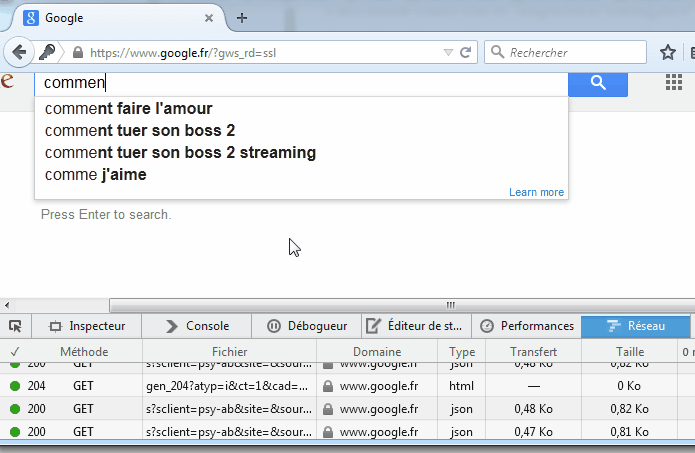Click the blue Google search magnifier button
The width and height of the screenshot is (695, 453).
[x=598, y=84]
